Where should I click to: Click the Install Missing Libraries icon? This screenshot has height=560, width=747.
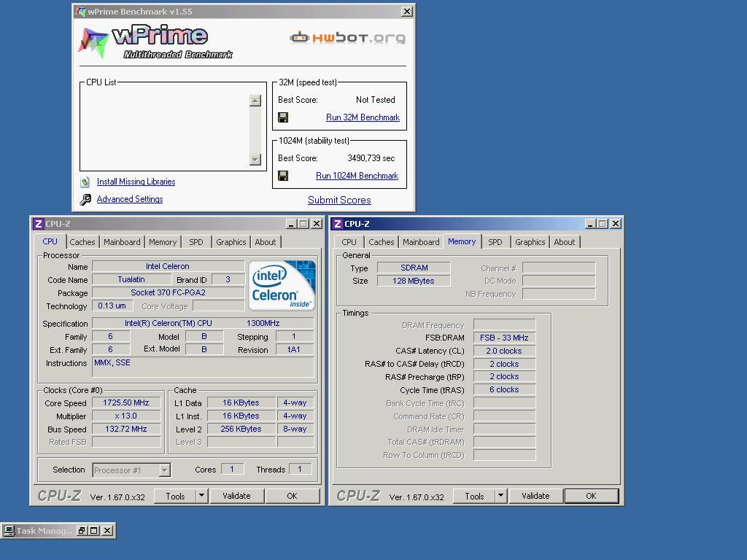pyautogui.click(x=85, y=182)
